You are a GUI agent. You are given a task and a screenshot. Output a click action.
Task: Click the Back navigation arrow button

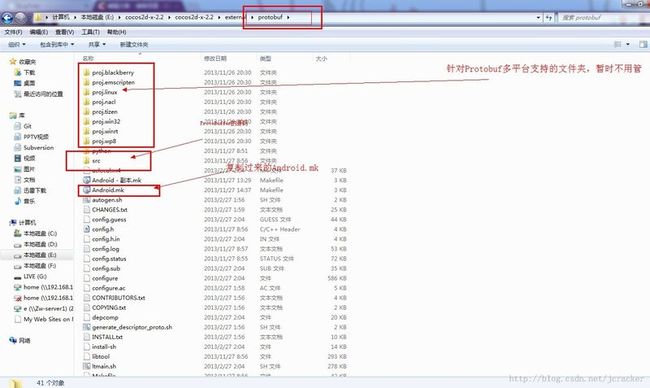pos(7,17)
